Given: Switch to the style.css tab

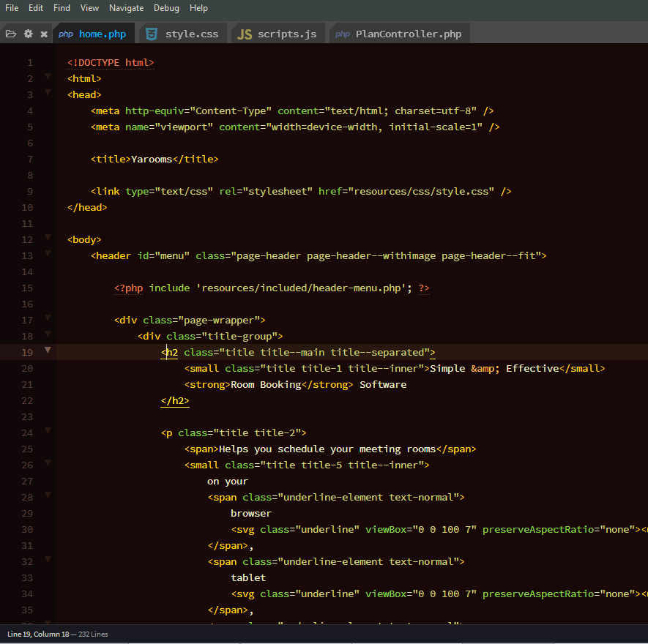Looking at the screenshot, I should coord(191,34).
